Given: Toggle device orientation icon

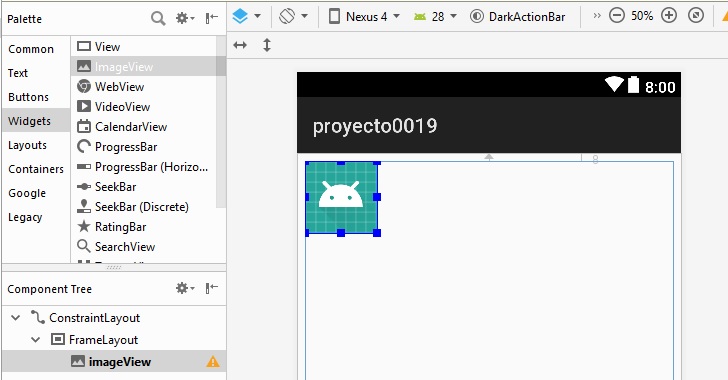Looking at the screenshot, I should tap(293, 16).
